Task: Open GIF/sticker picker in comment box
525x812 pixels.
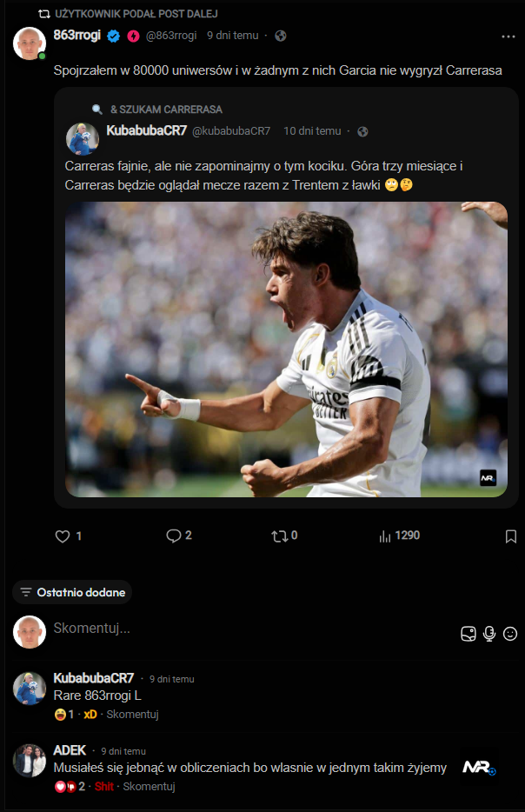Action: click(x=469, y=634)
